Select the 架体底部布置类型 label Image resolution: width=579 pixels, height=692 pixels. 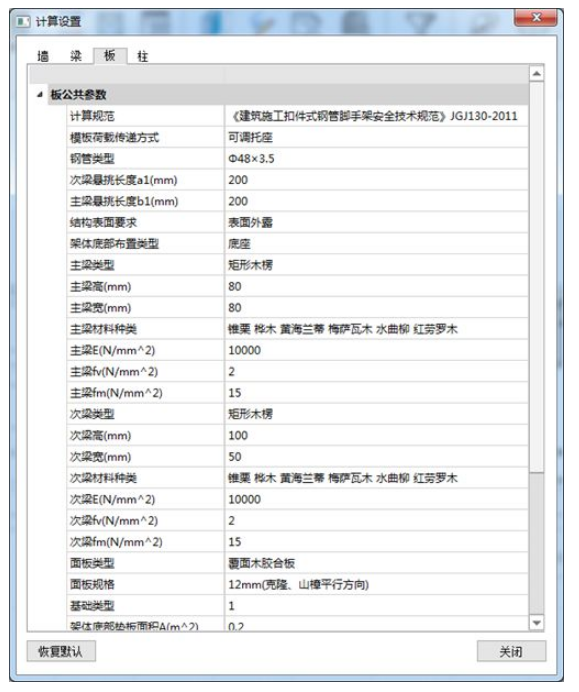(114, 244)
